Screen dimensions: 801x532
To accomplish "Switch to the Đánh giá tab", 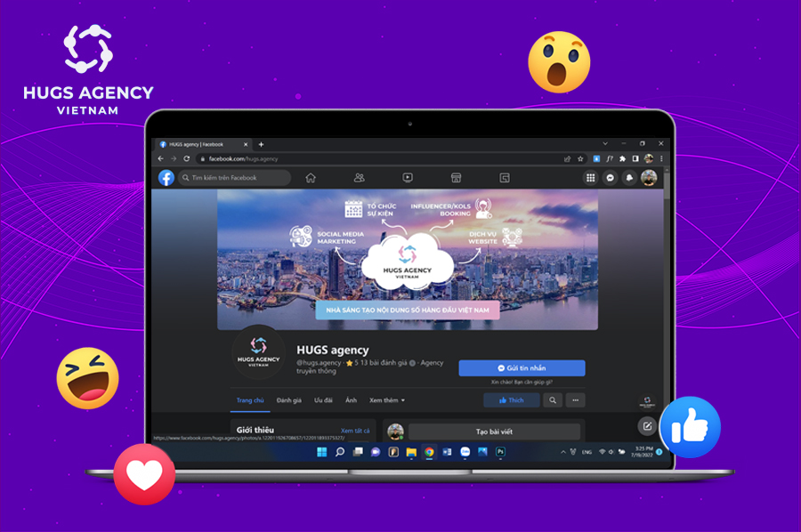I will pyautogui.click(x=289, y=400).
